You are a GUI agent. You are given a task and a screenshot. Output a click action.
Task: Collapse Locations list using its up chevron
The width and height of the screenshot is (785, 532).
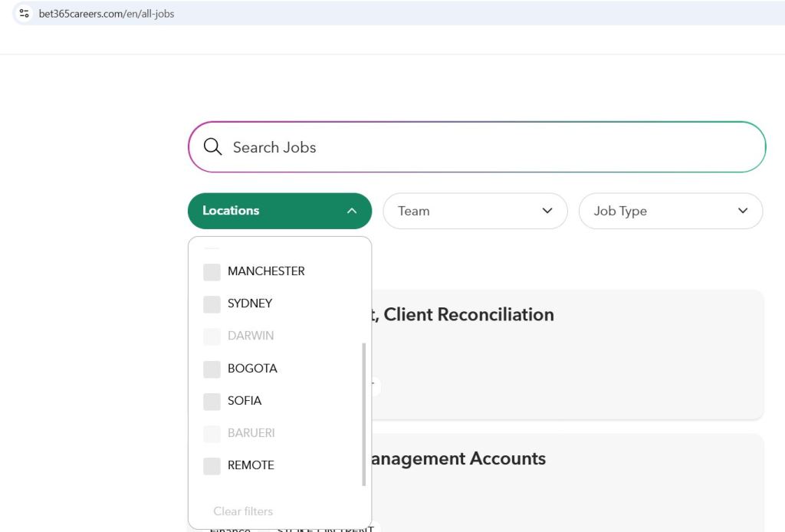352,211
